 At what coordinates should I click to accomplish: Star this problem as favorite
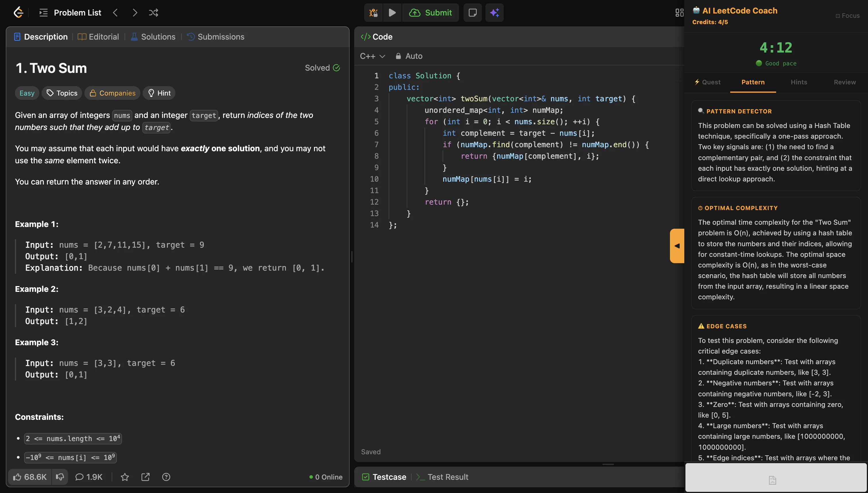[x=125, y=477]
